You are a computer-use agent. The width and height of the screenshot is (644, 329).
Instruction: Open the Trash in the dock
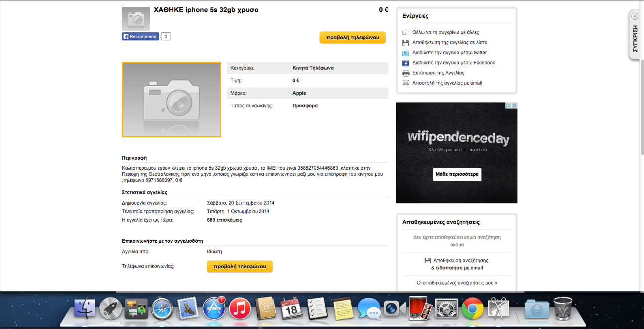pos(563,308)
